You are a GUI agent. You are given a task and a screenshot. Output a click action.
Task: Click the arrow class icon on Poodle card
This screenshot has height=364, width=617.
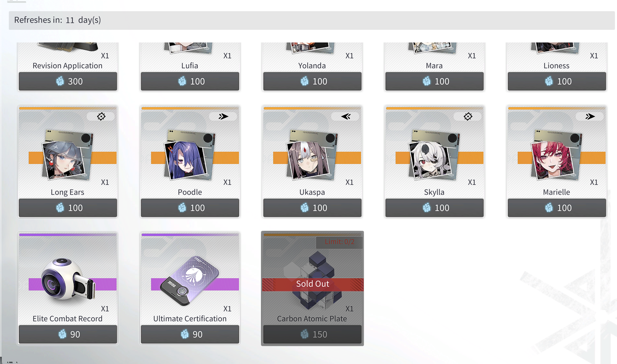tap(223, 117)
